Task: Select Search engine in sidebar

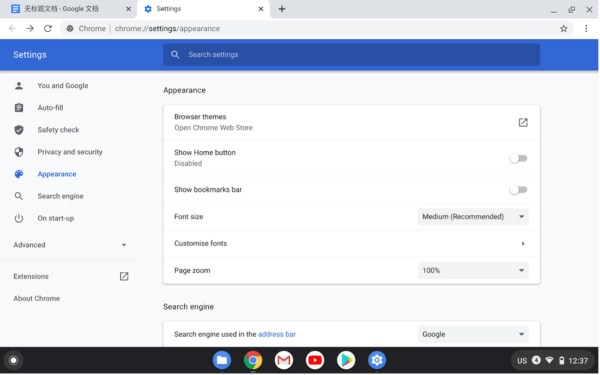Action: [x=60, y=196]
